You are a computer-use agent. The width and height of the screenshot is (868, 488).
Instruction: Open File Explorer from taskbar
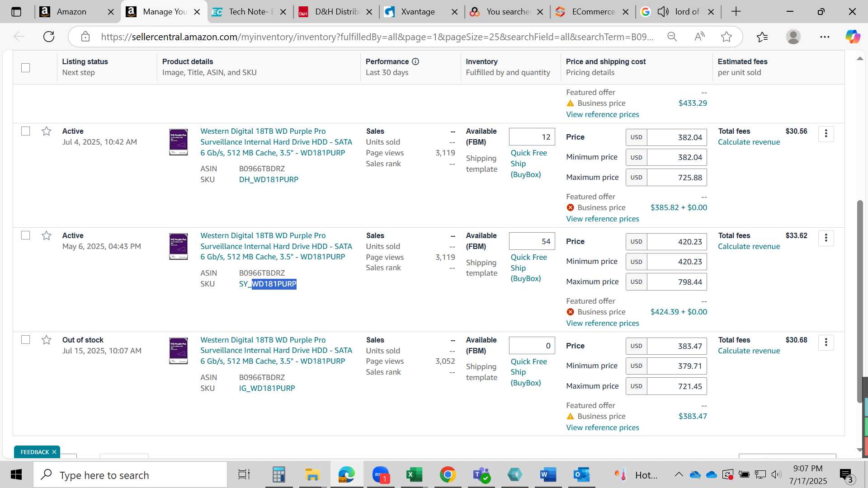pos(312,475)
